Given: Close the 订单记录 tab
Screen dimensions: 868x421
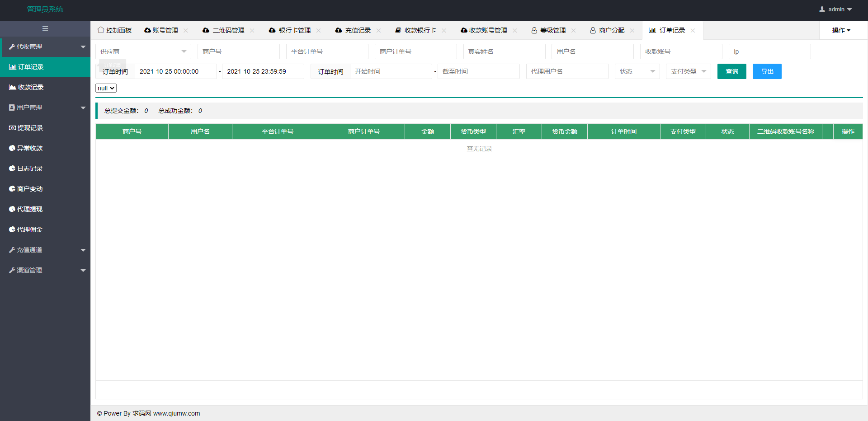Looking at the screenshot, I should click(693, 30).
